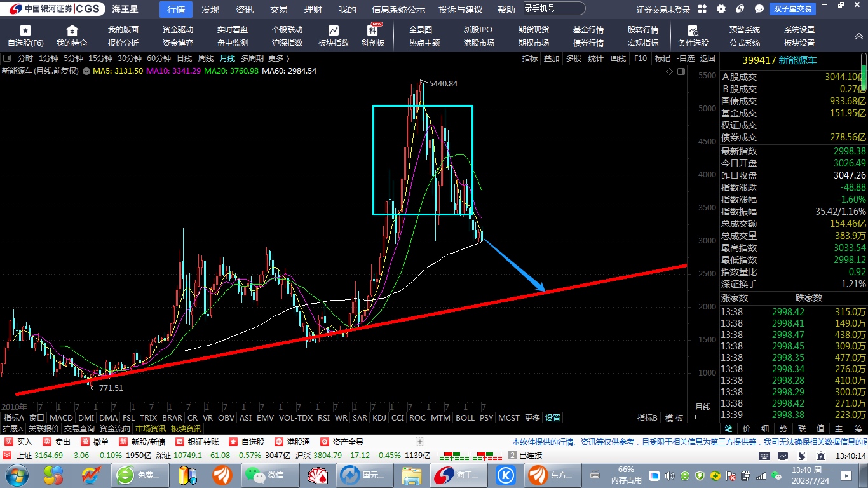Open the 资讯 menu

tap(245, 10)
